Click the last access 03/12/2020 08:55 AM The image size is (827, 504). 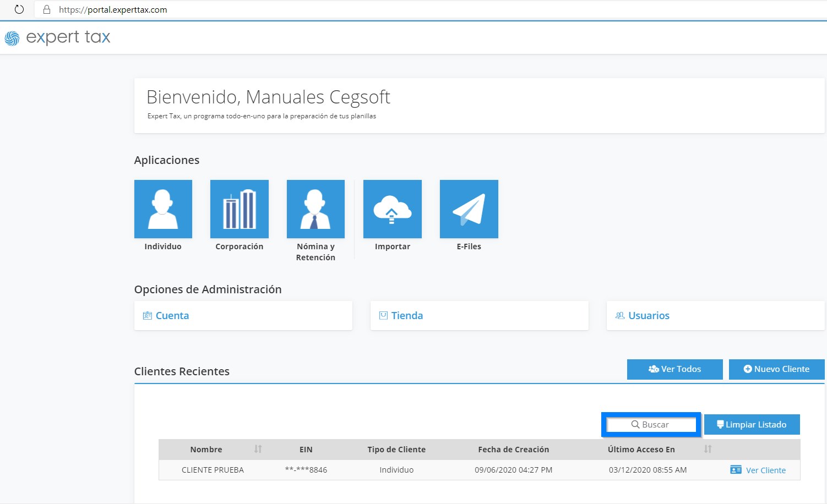pos(648,470)
